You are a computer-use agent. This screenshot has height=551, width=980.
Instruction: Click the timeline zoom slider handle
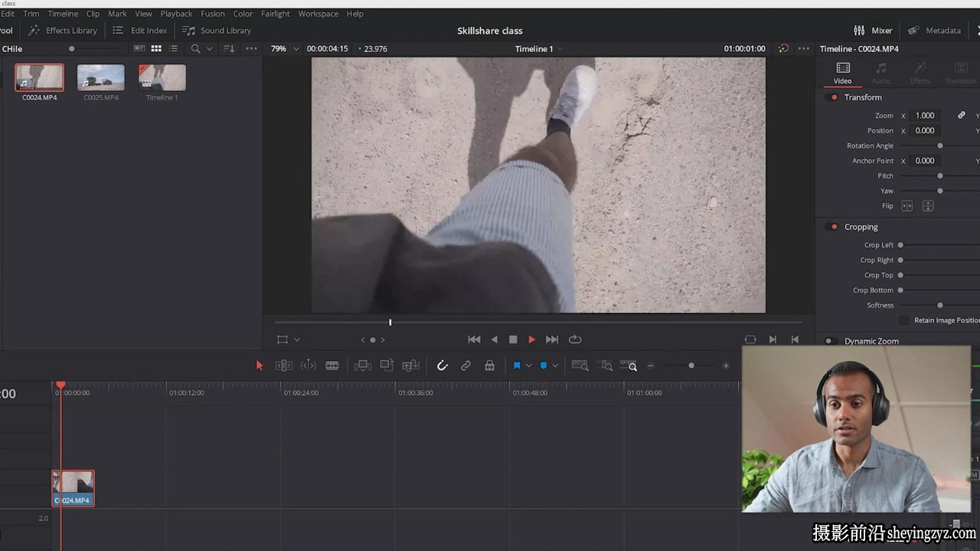[691, 366]
